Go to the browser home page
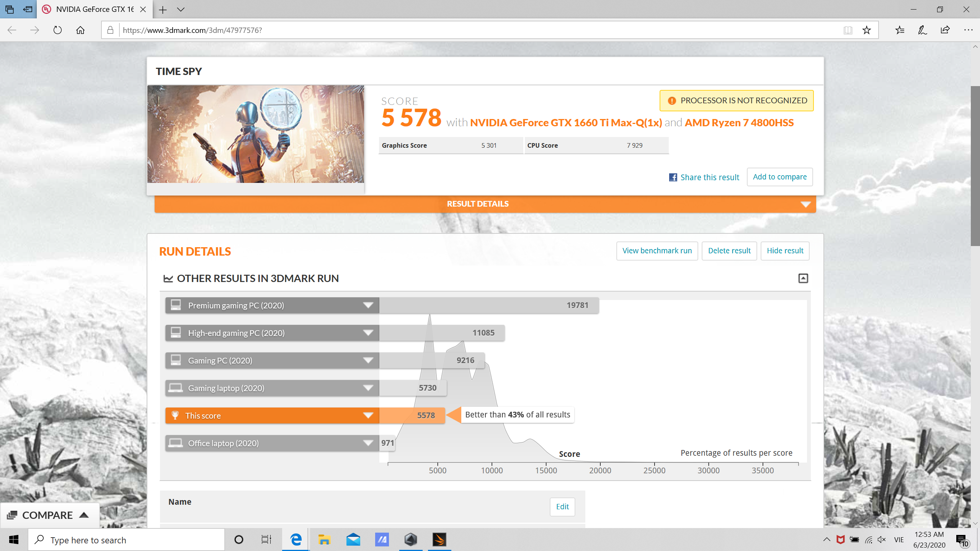Screen dimensions: 980x551 80,30
